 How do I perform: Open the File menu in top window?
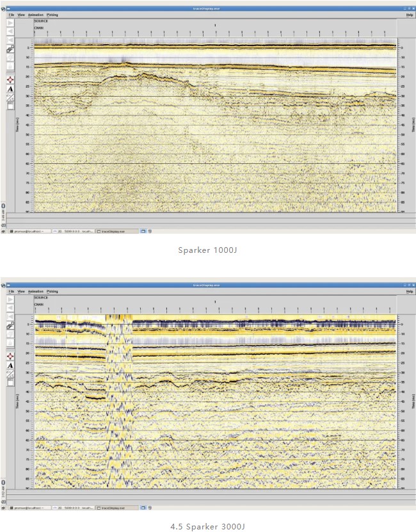11,14
